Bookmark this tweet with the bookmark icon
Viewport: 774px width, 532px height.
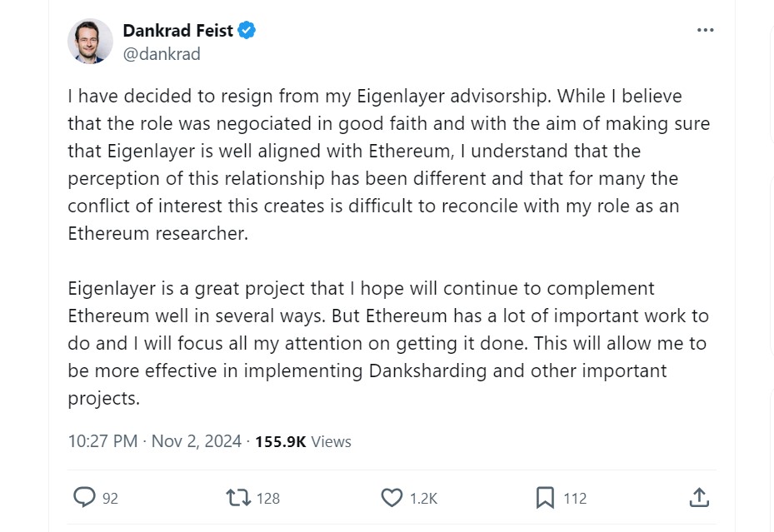point(545,498)
